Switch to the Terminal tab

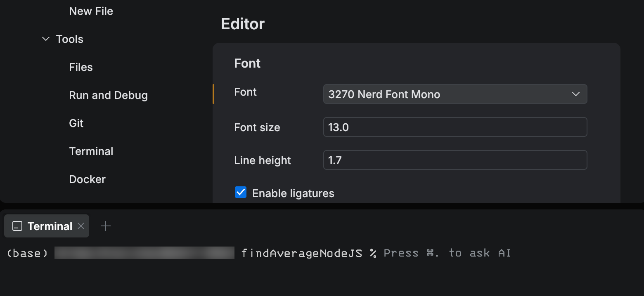coord(50,226)
